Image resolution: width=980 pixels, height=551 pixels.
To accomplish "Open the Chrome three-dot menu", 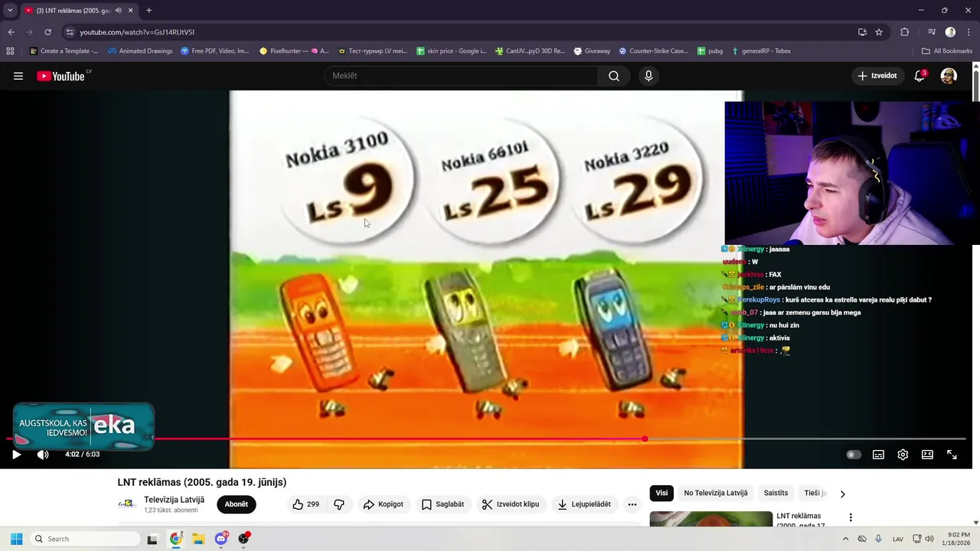I will tap(968, 32).
